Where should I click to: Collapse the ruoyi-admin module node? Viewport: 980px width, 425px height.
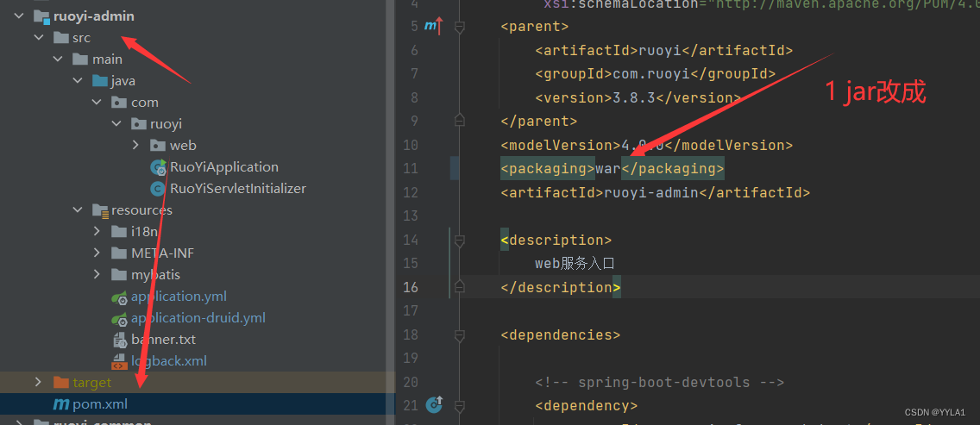[19, 16]
